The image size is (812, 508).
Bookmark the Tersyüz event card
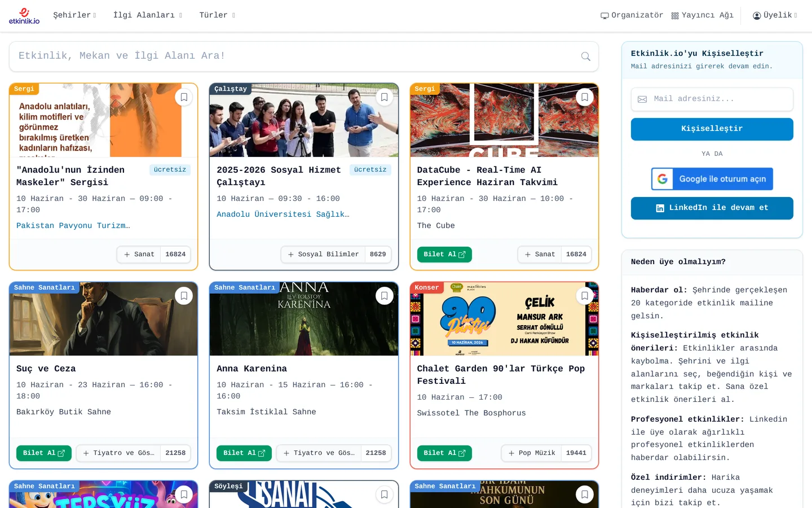[184, 494]
